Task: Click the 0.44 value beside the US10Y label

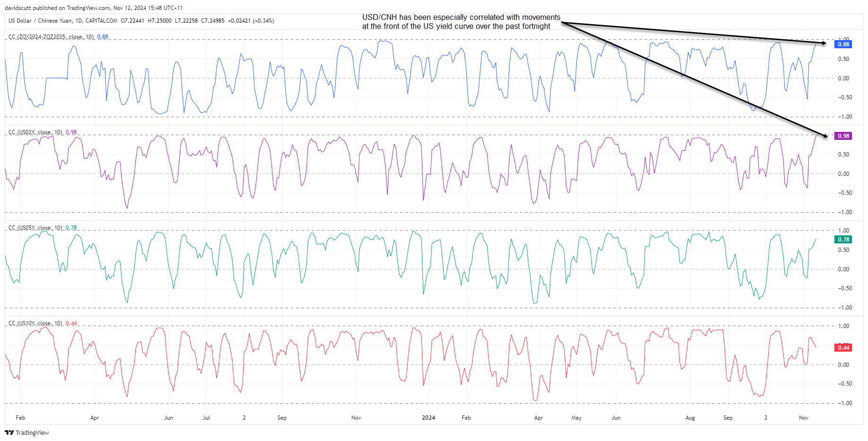Action: tap(71, 323)
